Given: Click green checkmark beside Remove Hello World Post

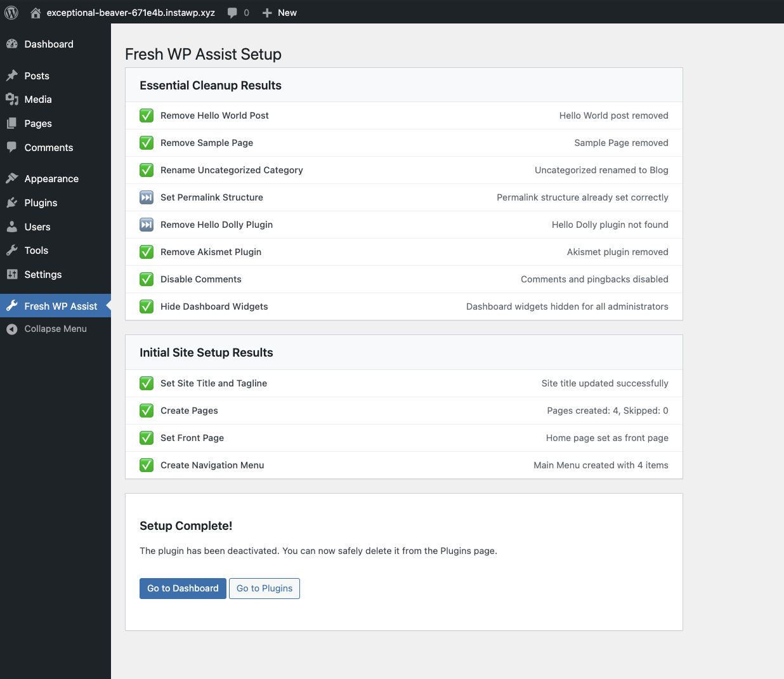Looking at the screenshot, I should [147, 115].
